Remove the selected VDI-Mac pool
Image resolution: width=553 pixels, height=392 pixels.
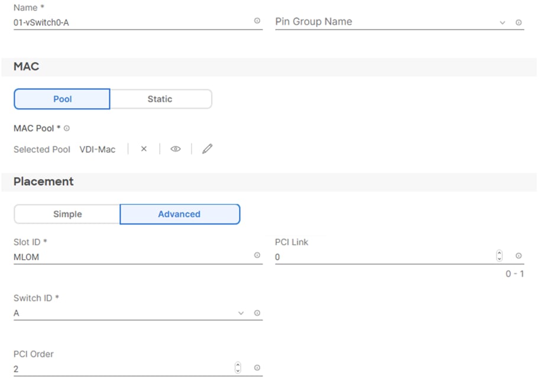click(144, 149)
